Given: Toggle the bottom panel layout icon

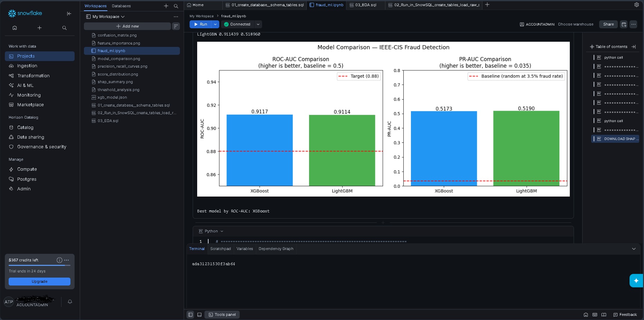Looking at the screenshot, I should pyautogui.click(x=199, y=314).
